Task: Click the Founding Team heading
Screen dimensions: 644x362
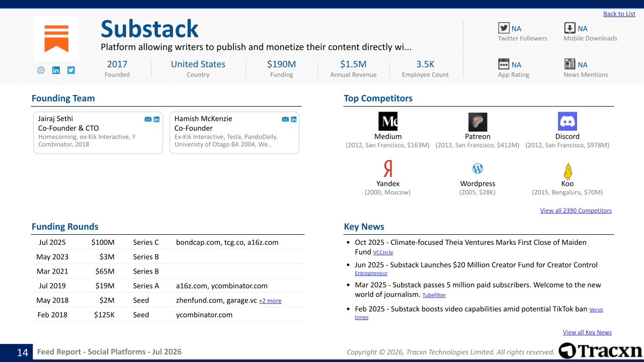Action: point(63,99)
